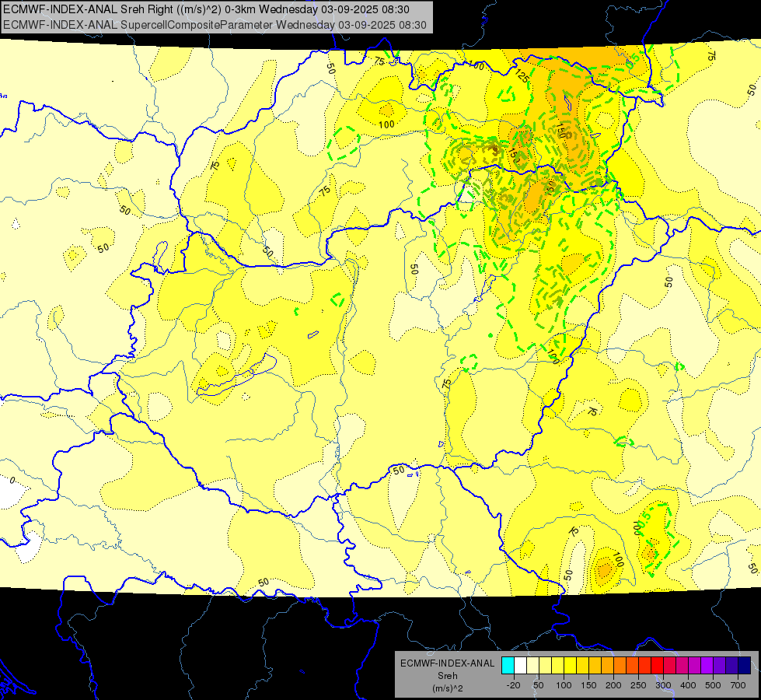The image size is (761, 700).
Task: Click the 150 legend tick label
Action: pos(588,685)
